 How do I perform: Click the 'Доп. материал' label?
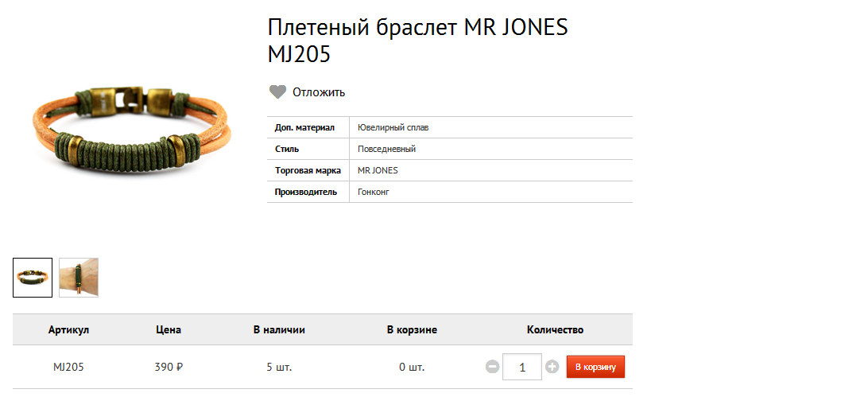coord(304,127)
